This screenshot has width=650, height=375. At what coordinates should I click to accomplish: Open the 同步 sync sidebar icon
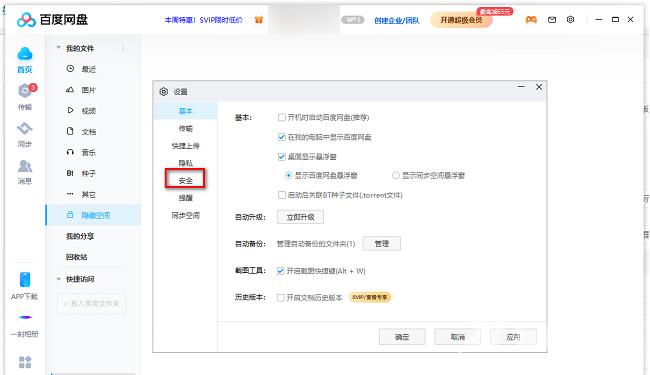coord(24,128)
